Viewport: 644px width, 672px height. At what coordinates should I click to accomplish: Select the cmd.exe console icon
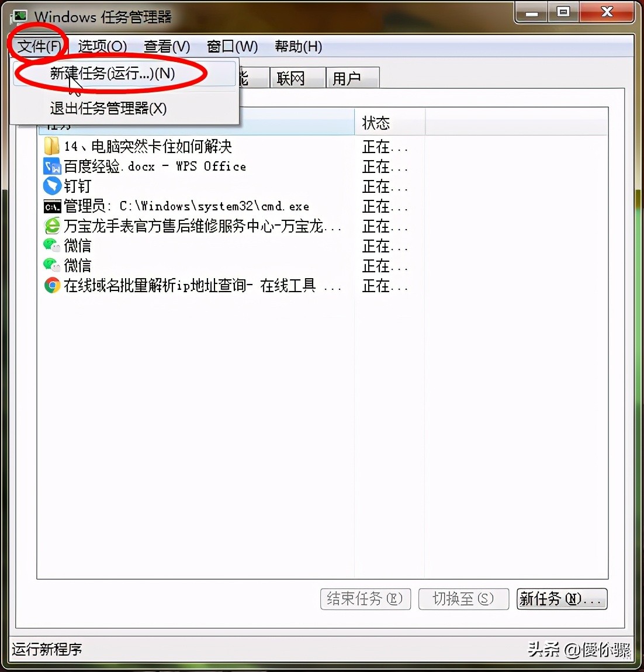tap(52, 207)
